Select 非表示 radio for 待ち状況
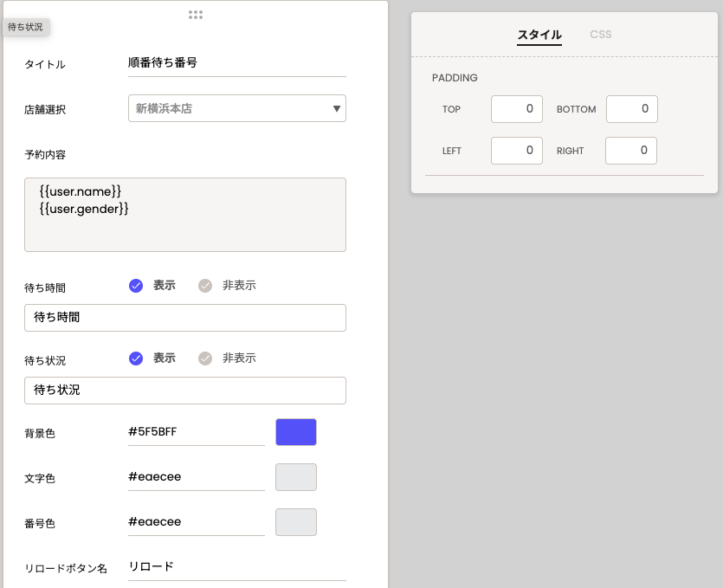This screenshot has width=723, height=588. tap(205, 359)
